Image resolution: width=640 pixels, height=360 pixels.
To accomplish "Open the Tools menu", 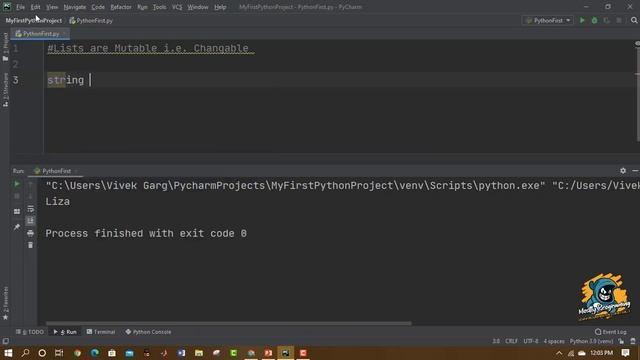I will (x=160, y=7).
